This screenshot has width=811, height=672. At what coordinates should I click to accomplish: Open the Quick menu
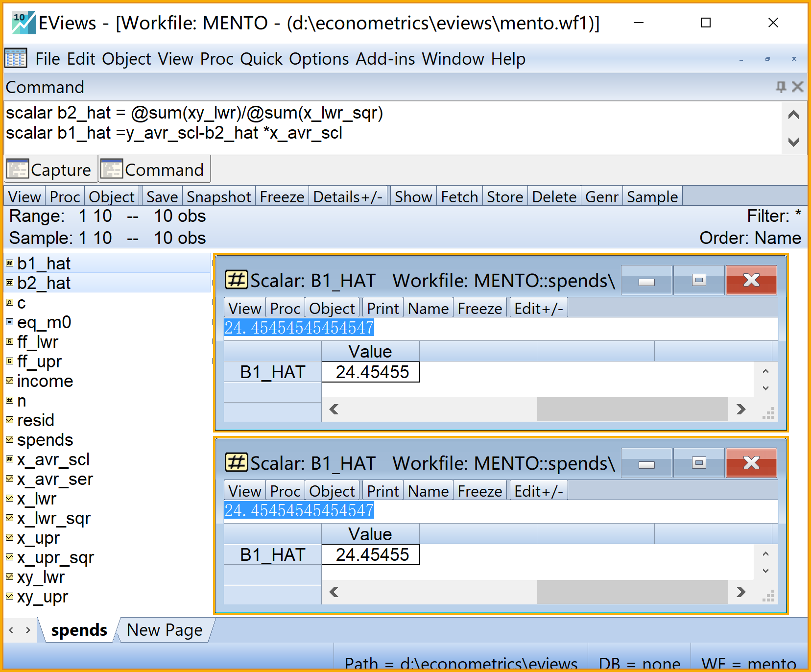(x=261, y=59)
